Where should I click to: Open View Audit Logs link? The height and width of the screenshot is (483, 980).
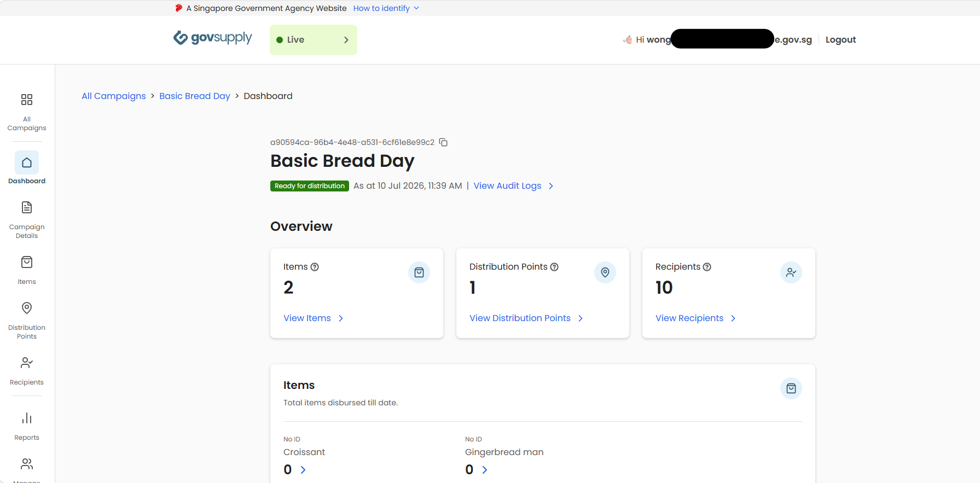tap(514, 186)
